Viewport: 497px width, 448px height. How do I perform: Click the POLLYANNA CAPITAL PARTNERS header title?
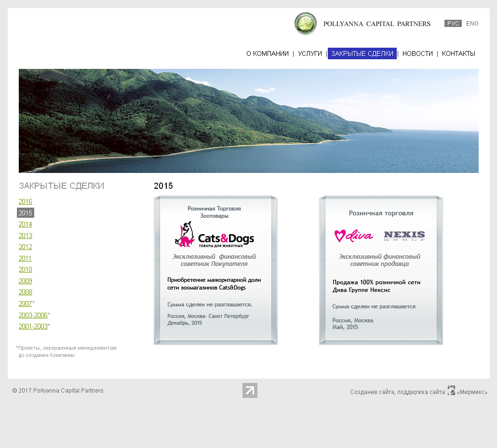[377, 24]
